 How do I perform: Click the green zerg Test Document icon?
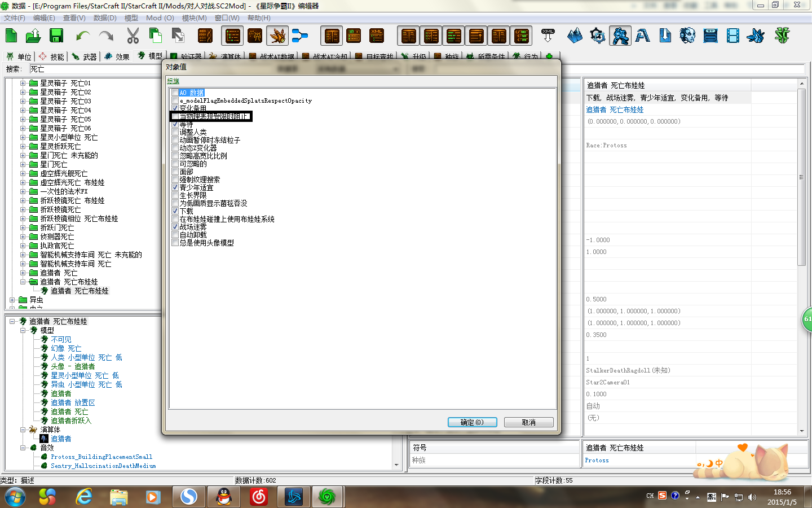click(x=782, y=36)
